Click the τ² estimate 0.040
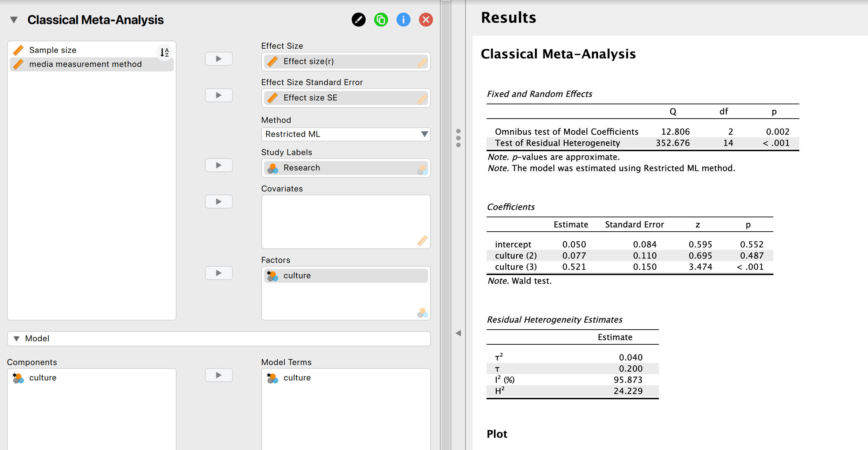This screenshot has height=450, width=868. pyautogui.click(x=631, y=358)
